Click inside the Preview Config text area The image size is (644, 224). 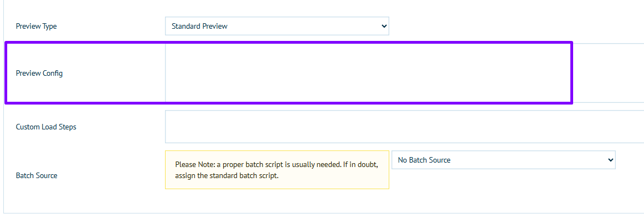point(365,72)
